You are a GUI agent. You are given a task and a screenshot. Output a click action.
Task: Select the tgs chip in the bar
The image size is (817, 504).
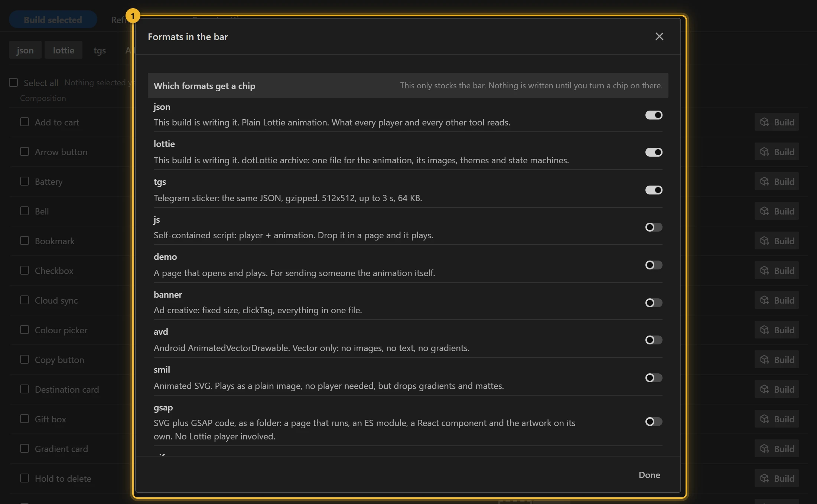(x=100, y=50)
